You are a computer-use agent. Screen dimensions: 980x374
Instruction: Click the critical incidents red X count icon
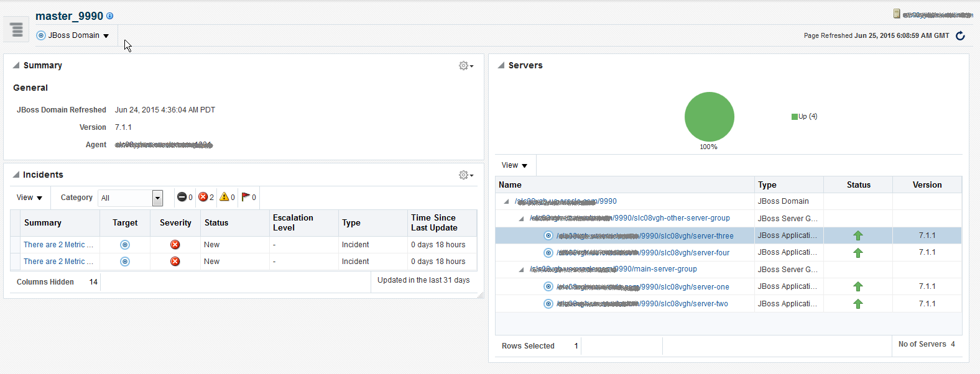point(203,197)
